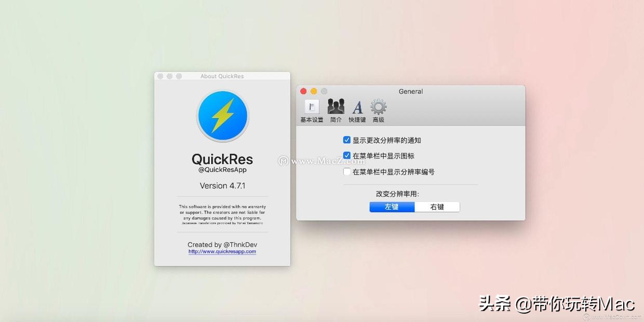Open 高级 preferences via the gear icon
The image size is (644, 322).
coord(378,107)
